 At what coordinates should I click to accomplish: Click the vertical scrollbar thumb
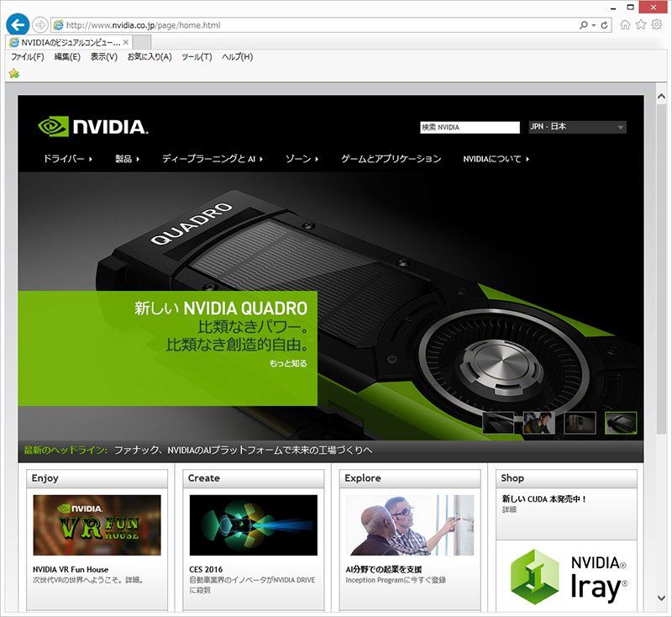click(661, 268)
